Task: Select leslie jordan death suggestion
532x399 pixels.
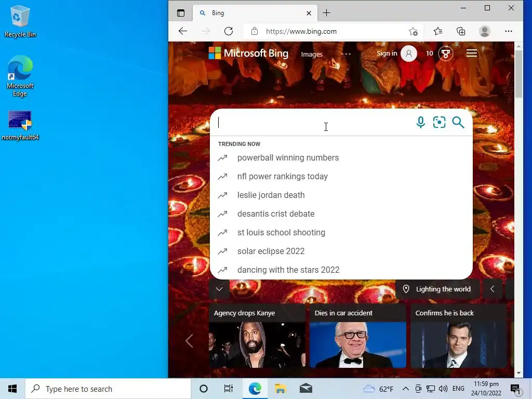Action: pyautogui.click(x=341, y=195)
